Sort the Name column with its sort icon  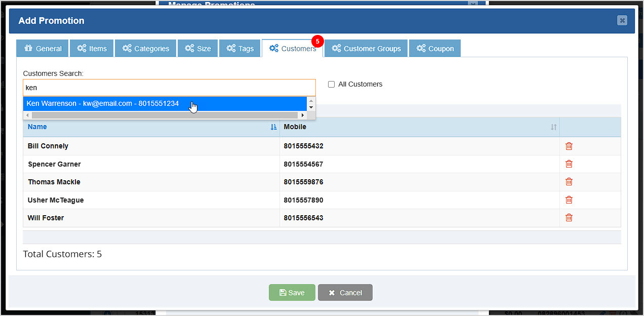tap(273, 127)
